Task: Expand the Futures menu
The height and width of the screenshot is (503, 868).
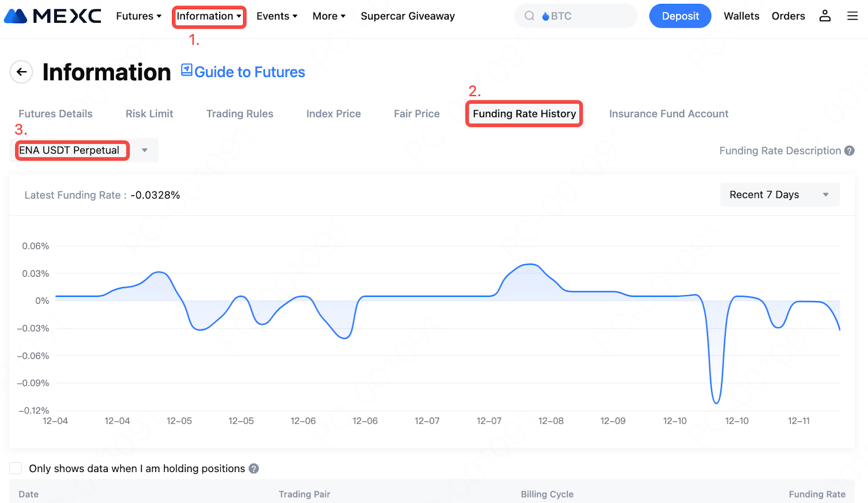Action: click(139, 16)
